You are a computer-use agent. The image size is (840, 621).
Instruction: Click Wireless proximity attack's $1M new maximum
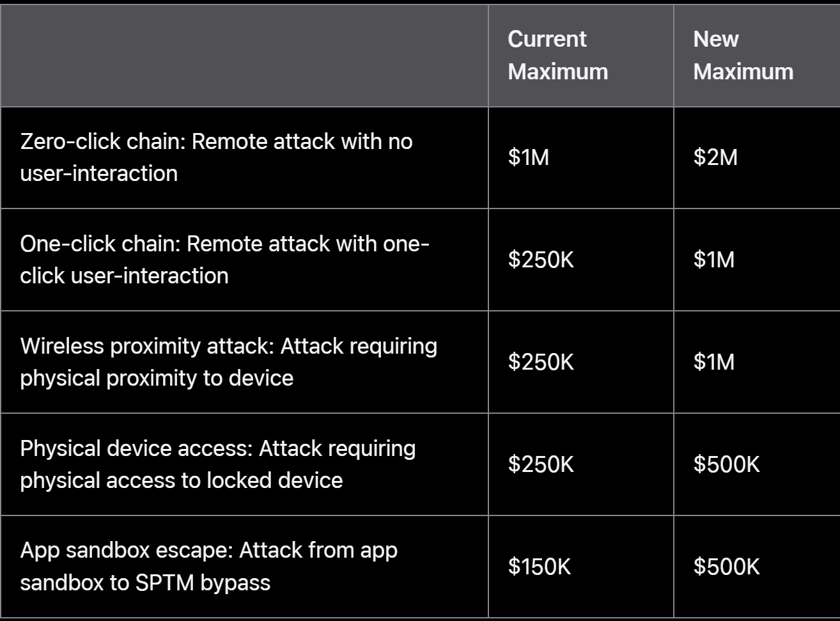click(714, 362)
